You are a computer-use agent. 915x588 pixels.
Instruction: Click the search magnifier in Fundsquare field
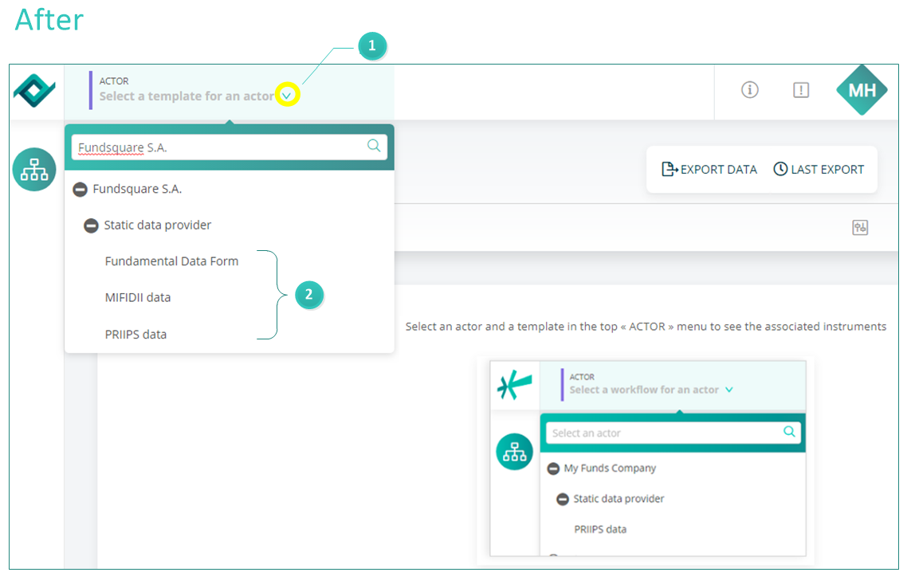tap(374, 146)
